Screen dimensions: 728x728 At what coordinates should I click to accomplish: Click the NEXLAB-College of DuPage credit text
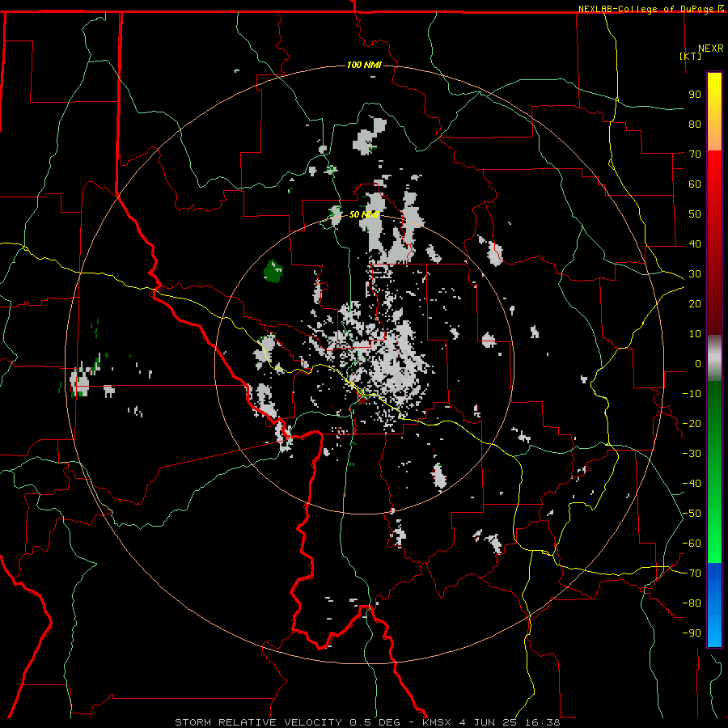coord(650,8)
